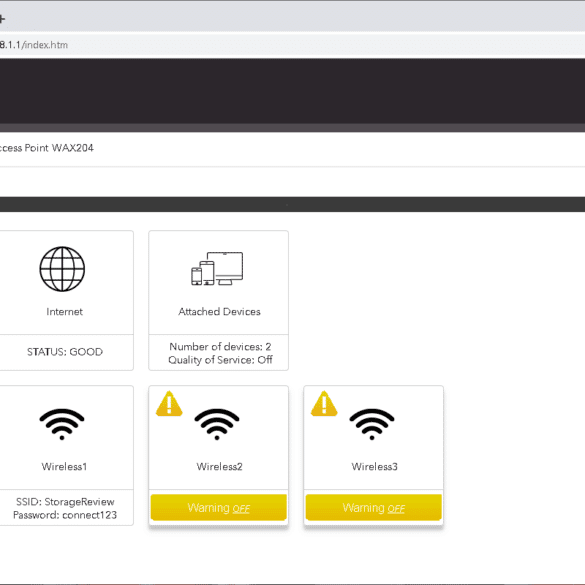Click the STATUS: GOOD panel
Viewport: 585px width, 585px height.
(65, 352)
